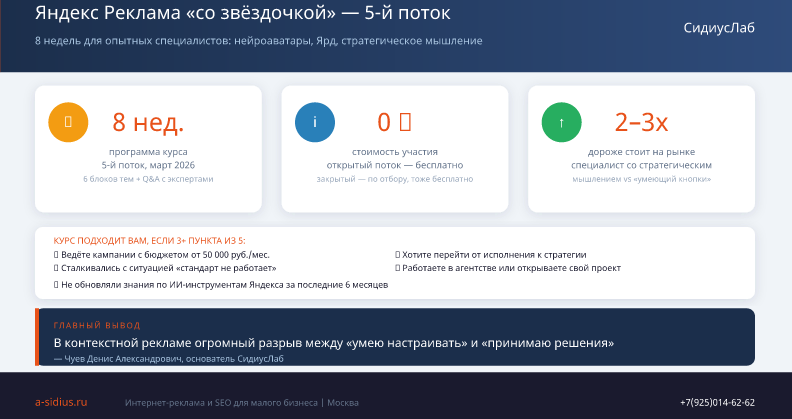Click the СидиусЛаб brand name in header

(x=719, y=28)
